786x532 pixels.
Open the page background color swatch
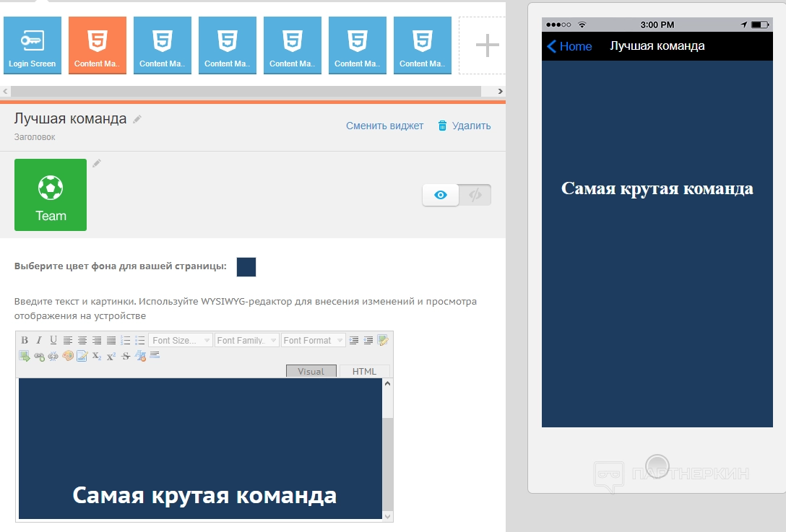click(x=246, y=267)
